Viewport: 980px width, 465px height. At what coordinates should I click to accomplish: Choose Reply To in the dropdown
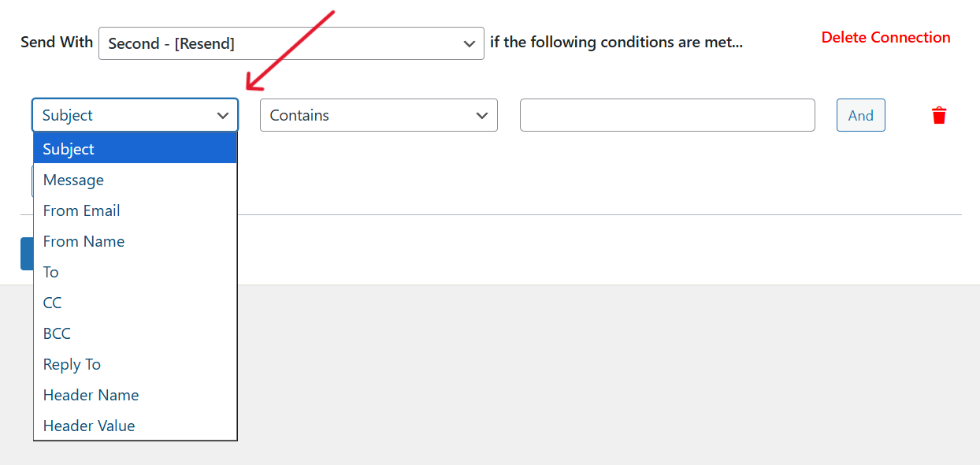pyautogui.click(x=135, y=364)
